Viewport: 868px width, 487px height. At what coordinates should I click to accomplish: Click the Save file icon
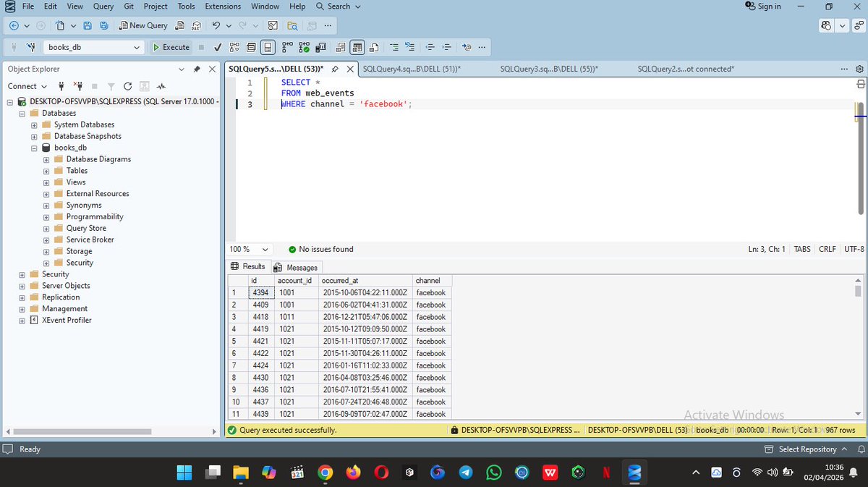click(88, 25)
